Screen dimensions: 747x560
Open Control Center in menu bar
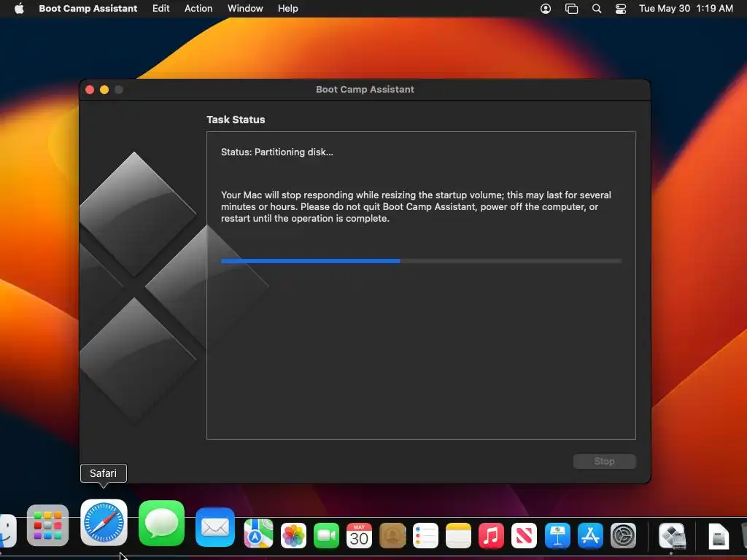[621, 9]
